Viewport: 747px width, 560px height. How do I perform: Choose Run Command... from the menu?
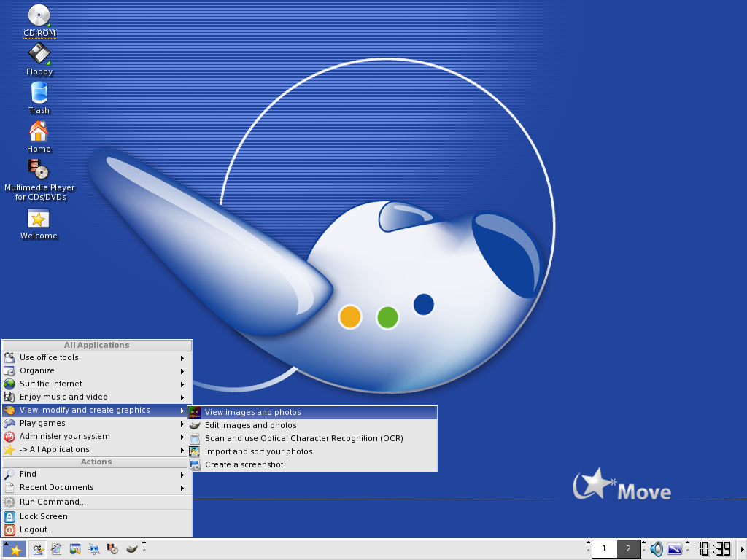97,502
